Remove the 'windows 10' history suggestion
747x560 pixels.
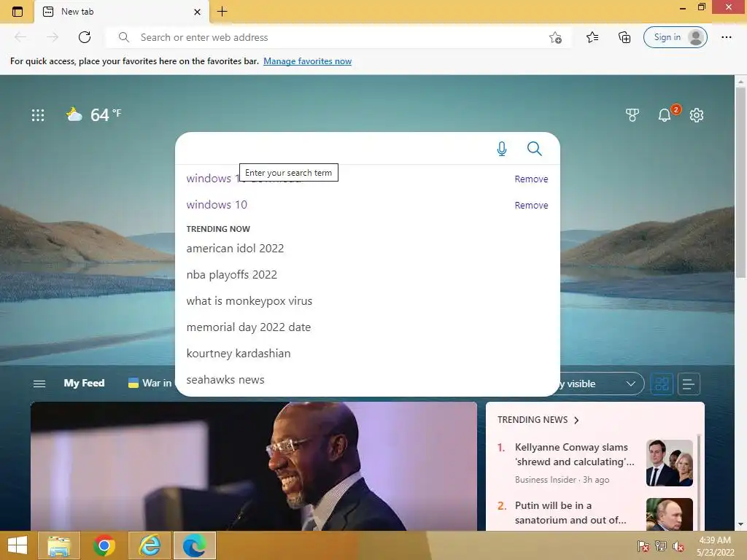pos(531,205)
